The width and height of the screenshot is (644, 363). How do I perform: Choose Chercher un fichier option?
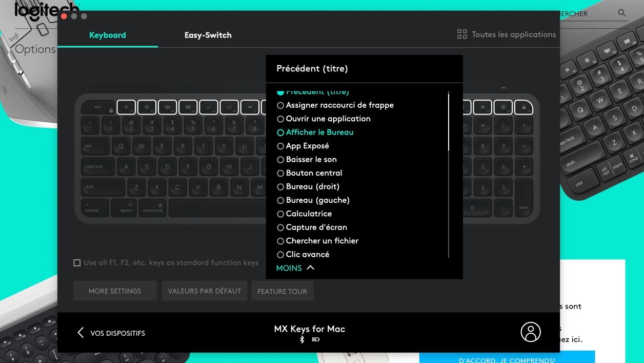coord(317,241)
